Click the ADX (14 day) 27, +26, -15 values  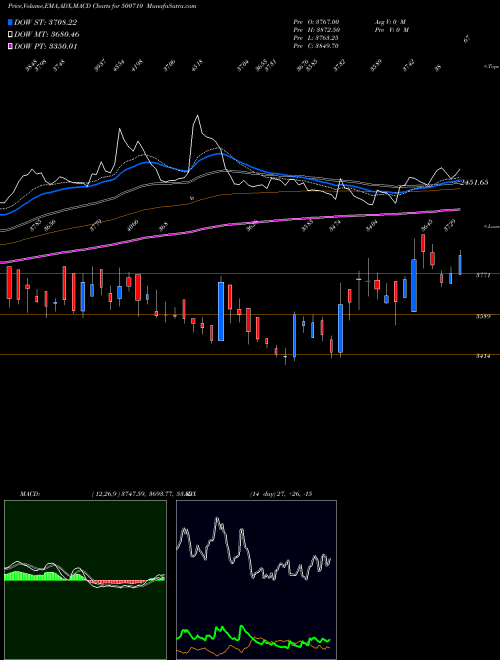281,494
